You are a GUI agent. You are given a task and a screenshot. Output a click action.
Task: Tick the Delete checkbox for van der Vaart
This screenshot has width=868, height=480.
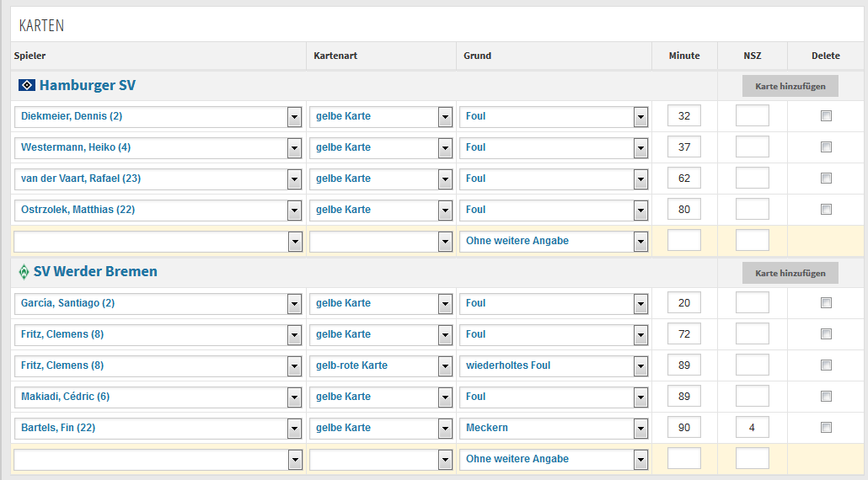point(826,178)
